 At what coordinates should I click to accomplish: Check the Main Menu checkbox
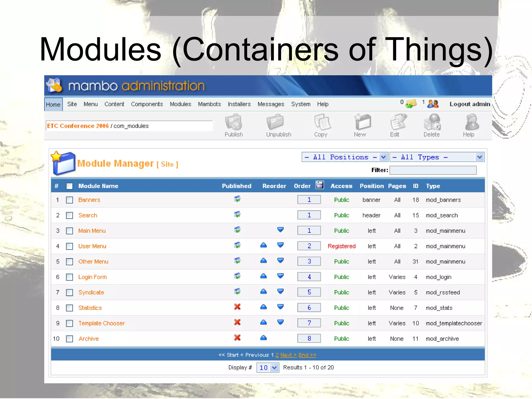[x=69, y=231]
